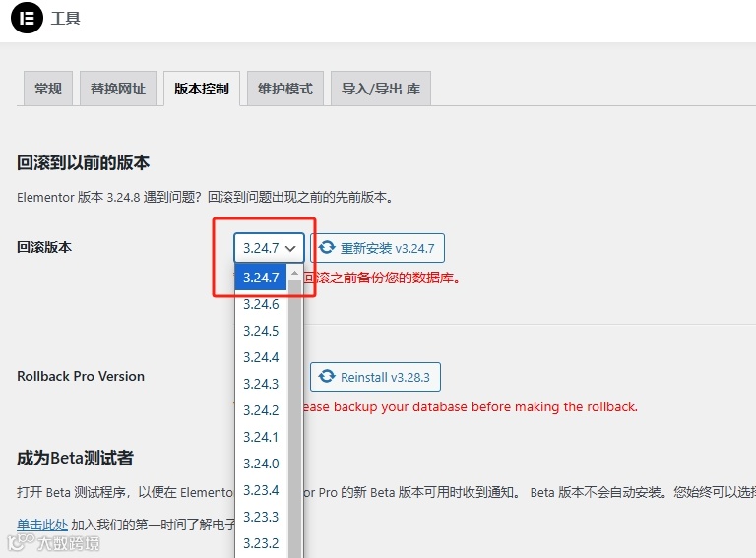756x558 pixels.
Task: Select rollback version 3.24.3
Action: 261,384
